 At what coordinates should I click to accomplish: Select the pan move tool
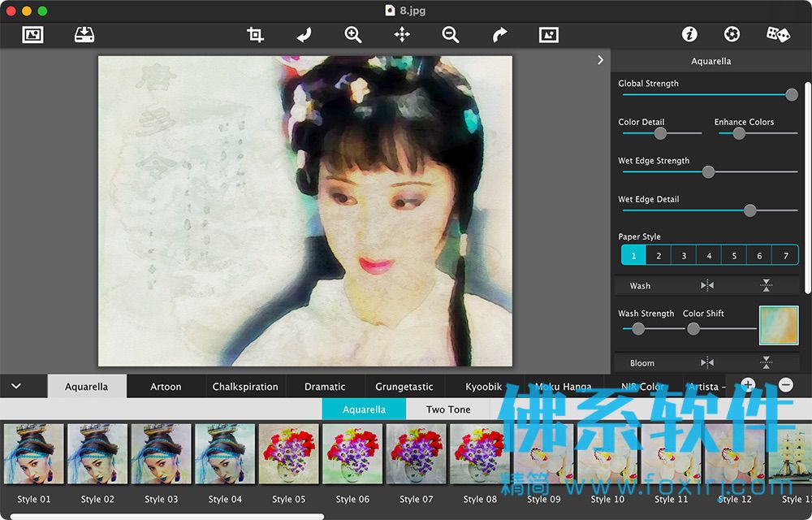point(402,35)
